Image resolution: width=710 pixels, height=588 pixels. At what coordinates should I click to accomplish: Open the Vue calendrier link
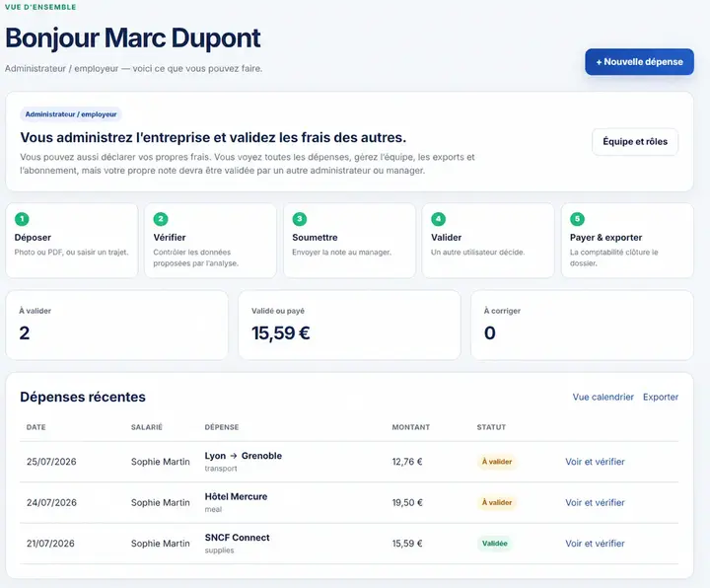pos(603,397)
